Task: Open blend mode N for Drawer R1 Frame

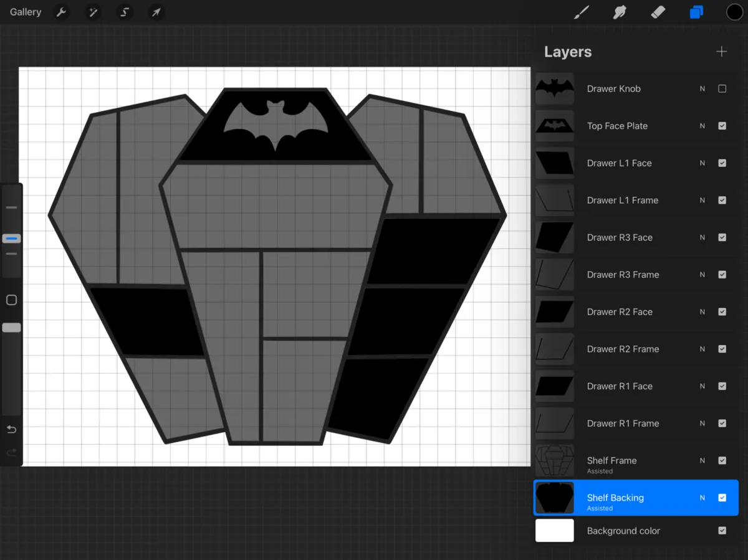Action: (x=702, y=424)
